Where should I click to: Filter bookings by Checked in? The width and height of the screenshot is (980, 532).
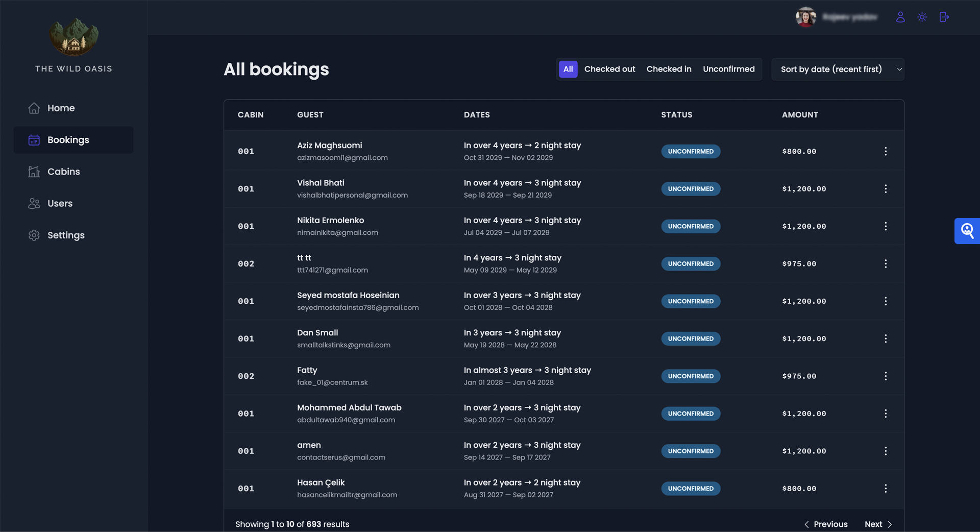click(x=669, y=69)
